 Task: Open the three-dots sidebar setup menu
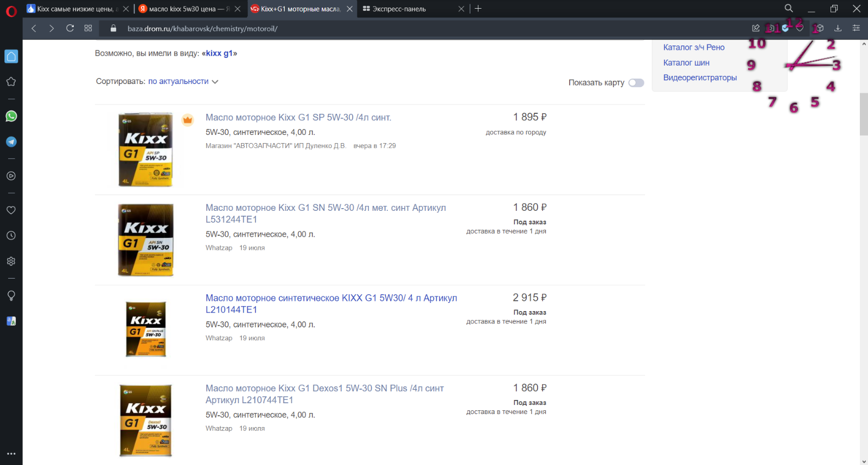[x=11, y=454]
